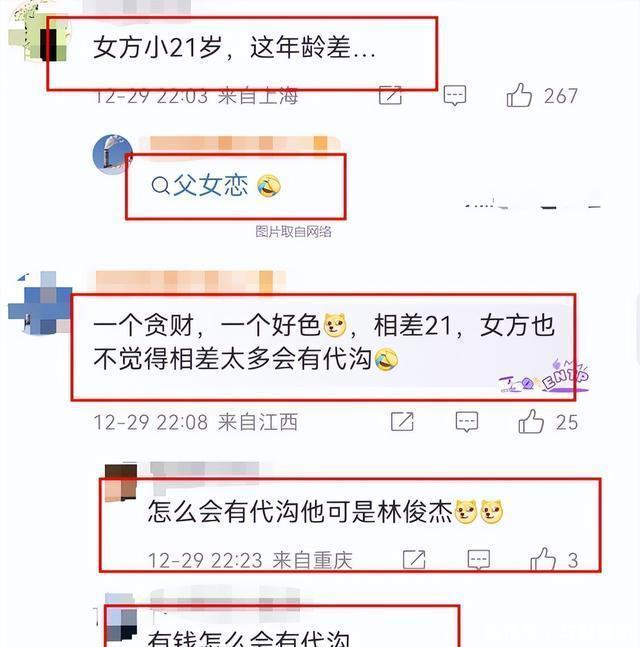Search the 父女恋 hashtag link
This screenshot has height=647, width=640.
coord(200,185)
